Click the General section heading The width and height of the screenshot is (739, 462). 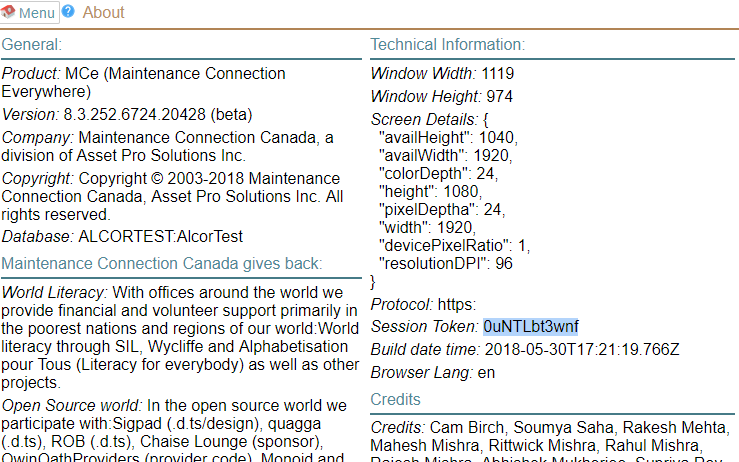coord(32,45)
